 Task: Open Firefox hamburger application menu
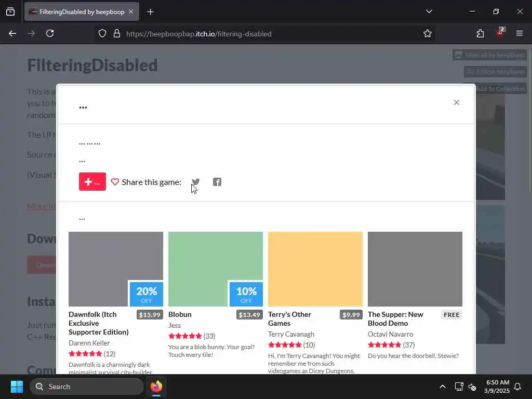tap(520, 33)
